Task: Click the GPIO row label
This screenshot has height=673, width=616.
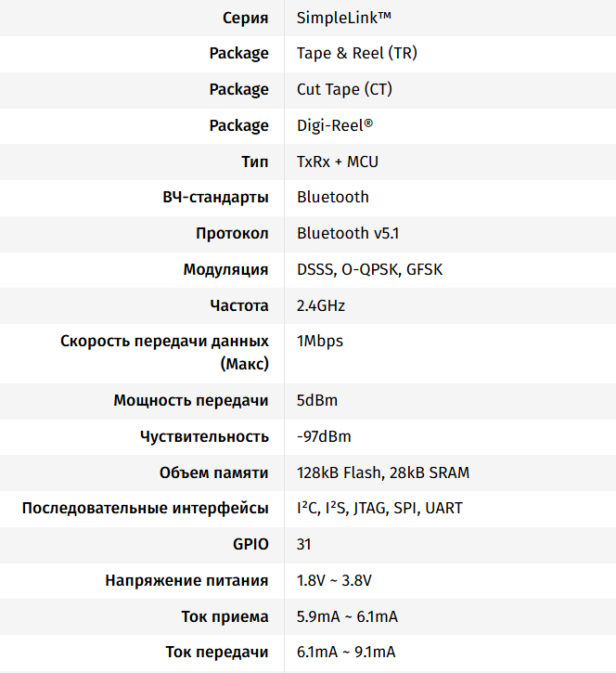Action: tap(250, 544)
